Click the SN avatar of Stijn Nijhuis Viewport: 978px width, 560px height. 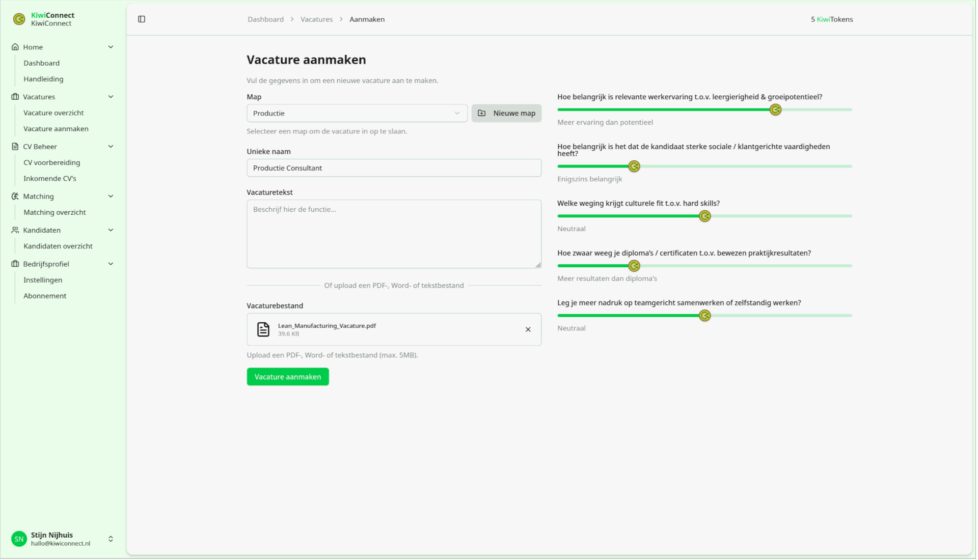pos(18,539)
